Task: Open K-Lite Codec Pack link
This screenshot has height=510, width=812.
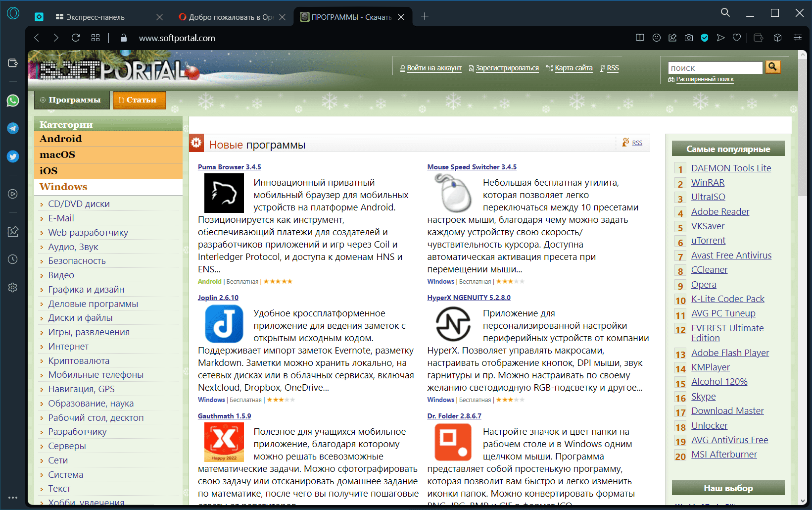Action: (x=727, y=299)
